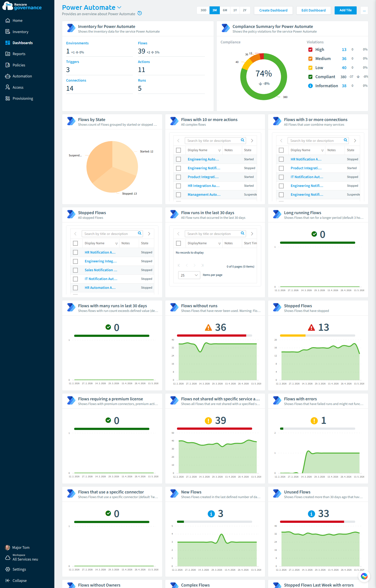This screenshot has height=588, width=376.
Task: Click next arrow in Flows with 10 or more actions
Action: (x=252, y=141)
